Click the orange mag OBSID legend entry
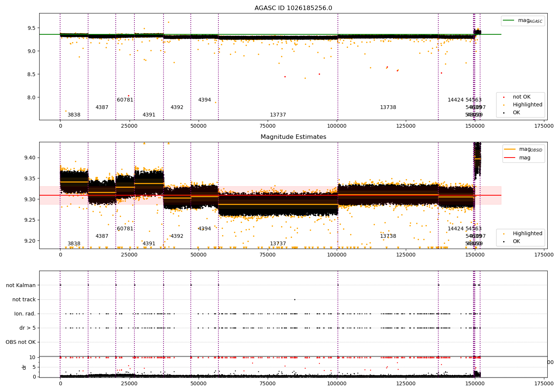Screen dimensions: 560x392 523,149
